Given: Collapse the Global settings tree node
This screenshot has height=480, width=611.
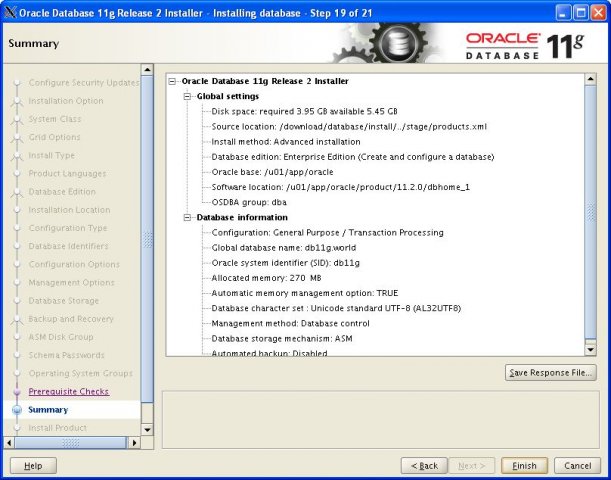Looking at the screenshot, I should coord(187,96).
